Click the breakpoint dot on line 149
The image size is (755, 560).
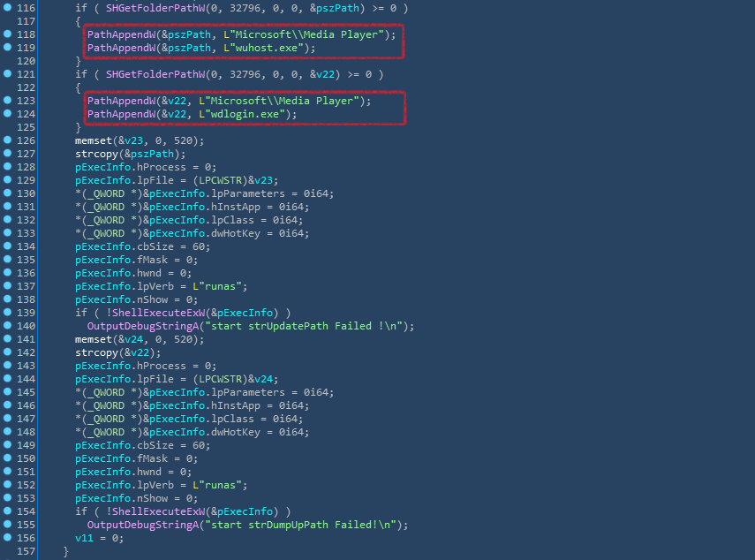(x=7, y=444)
